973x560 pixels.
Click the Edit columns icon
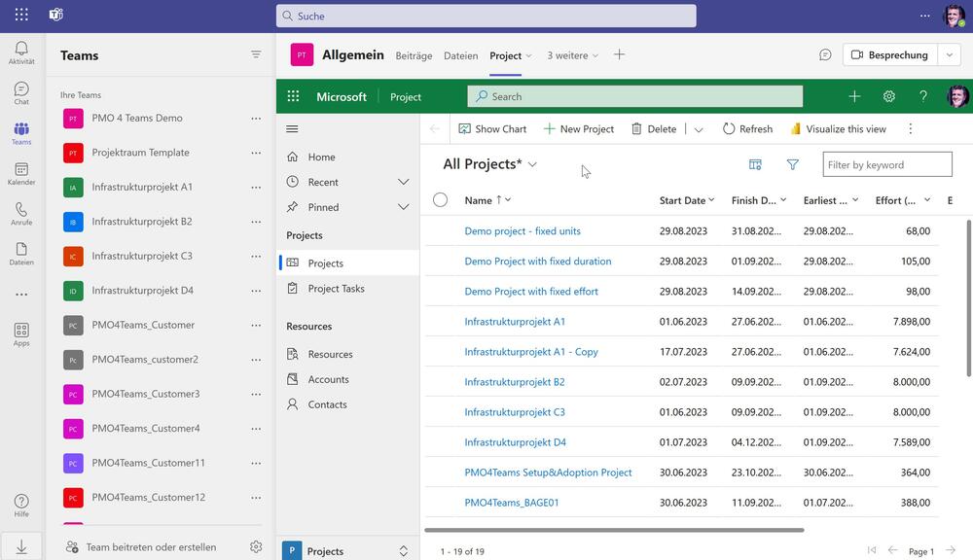pos(755,164)
